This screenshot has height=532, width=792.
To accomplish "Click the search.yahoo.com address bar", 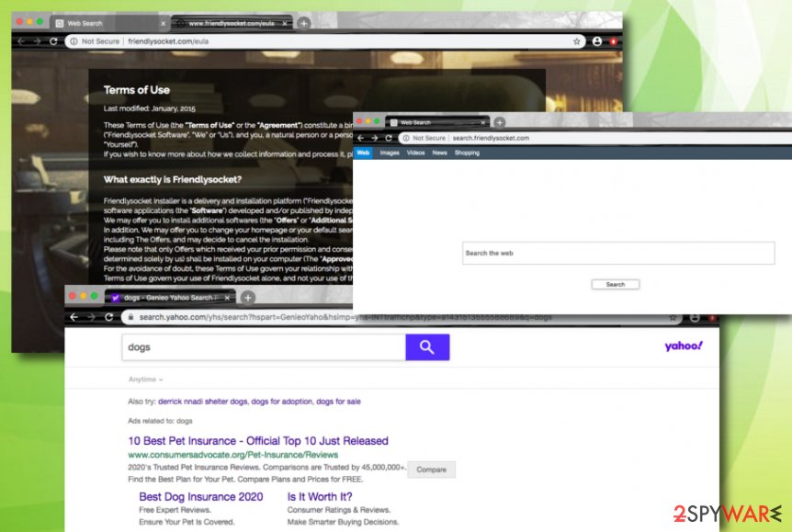I will (x=402, y=317).
